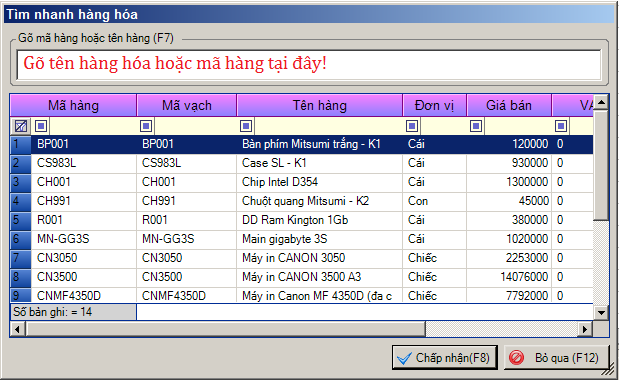Image resolution: width=619 pixels, height=380 pixels.
Task: Click the horizontal scrollbar thumb
Action: click(x=225, y=329)
